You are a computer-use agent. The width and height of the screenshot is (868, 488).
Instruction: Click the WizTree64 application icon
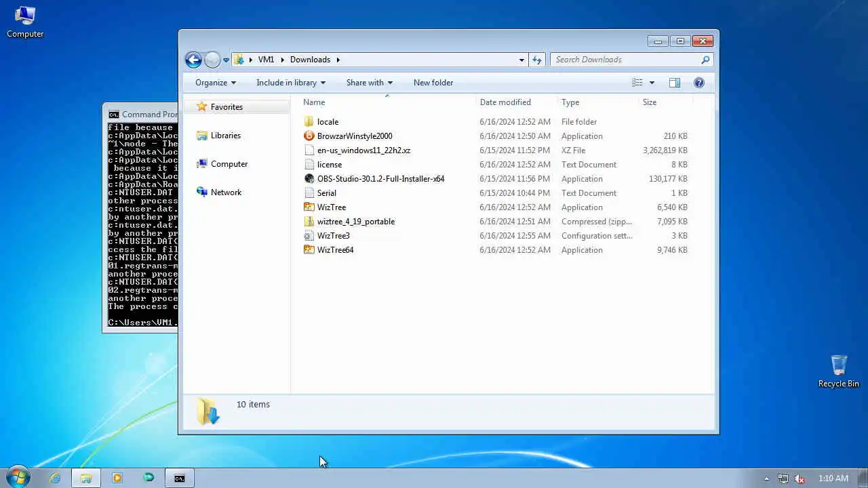pyautogui.click(x=309, y=250)
